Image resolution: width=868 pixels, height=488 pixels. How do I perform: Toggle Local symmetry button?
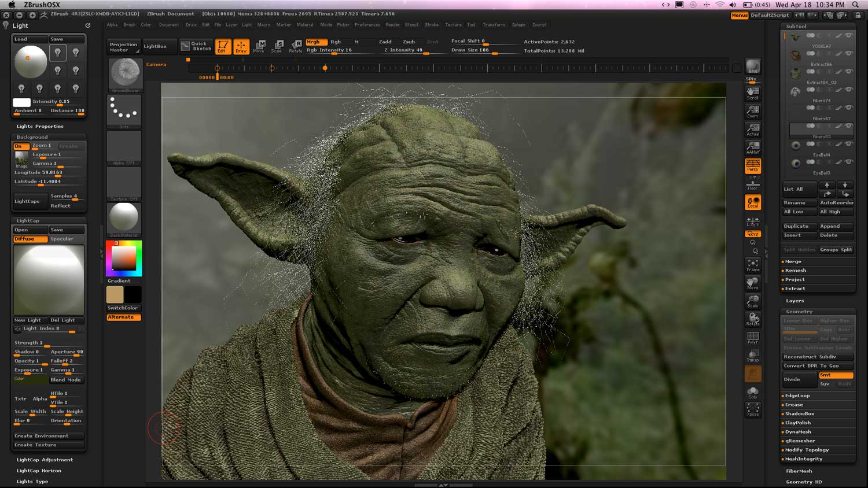(x=753, y=202)
